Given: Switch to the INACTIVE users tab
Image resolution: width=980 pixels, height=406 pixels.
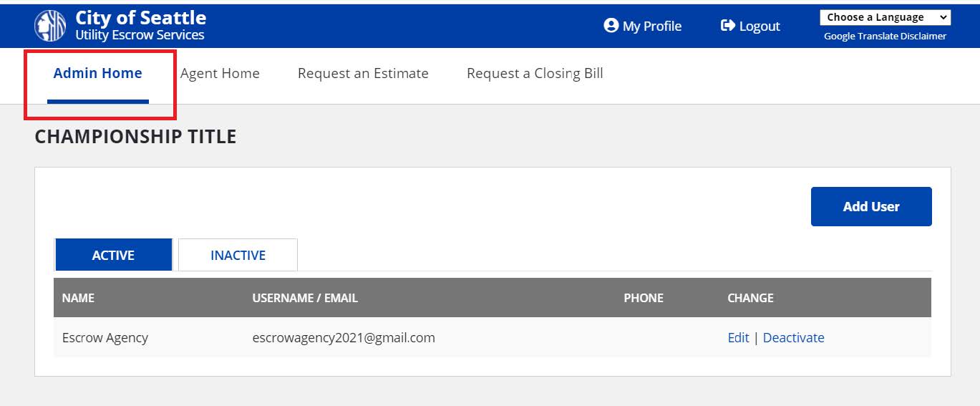Looking at the screenshot, I should tap(238, 255).
